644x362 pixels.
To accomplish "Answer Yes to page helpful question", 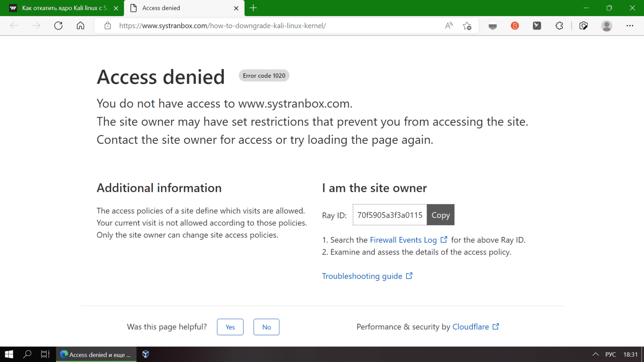I will pyautogui.click(x=230, y=327).
